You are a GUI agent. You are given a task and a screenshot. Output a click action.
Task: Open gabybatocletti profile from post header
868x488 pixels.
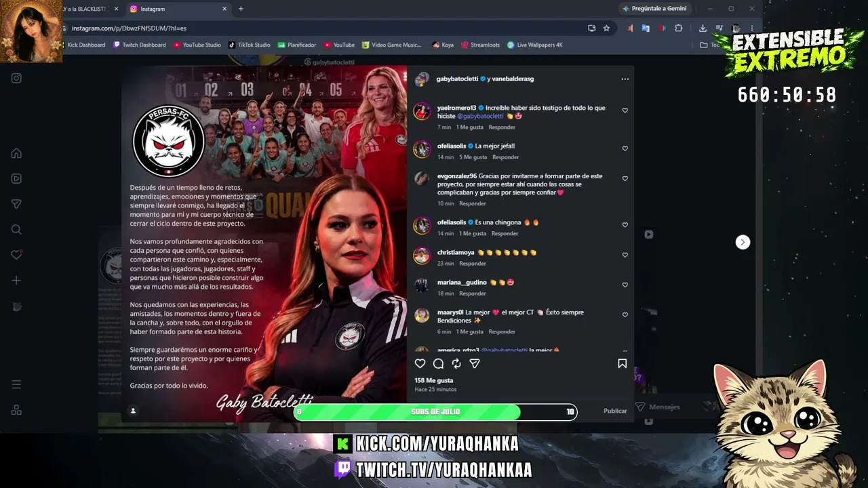[458, 79]
